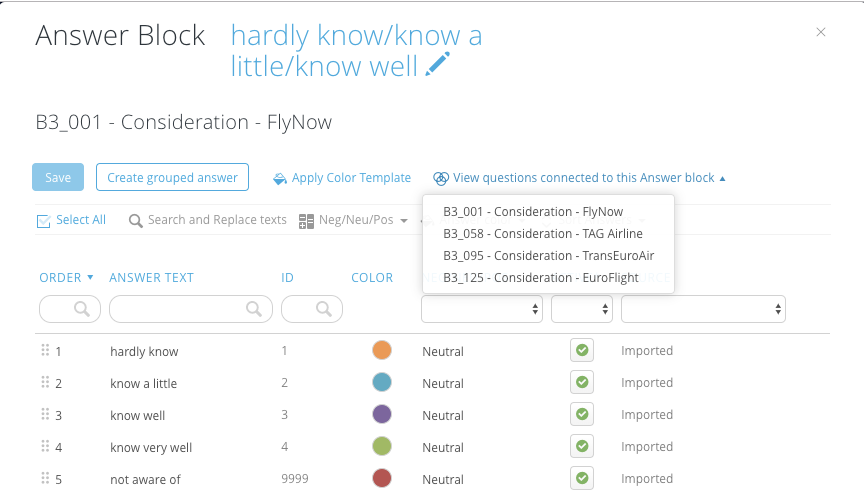Open the Neg/Neu/Pos dropdown arrow
864x502 pixels.
(x=404, y=221)
